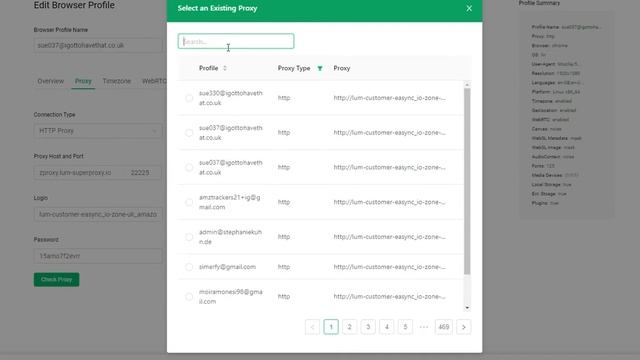Go to previous page arrow
640x360 pixels.
coord(312,327)
